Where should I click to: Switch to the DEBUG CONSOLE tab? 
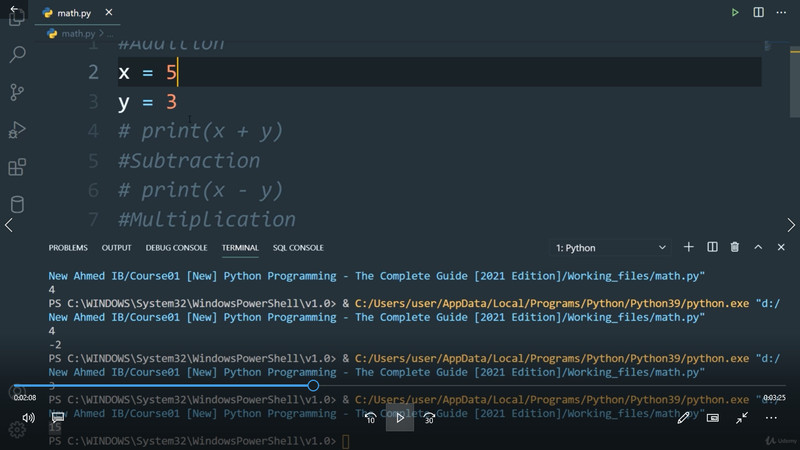point(177,247)
